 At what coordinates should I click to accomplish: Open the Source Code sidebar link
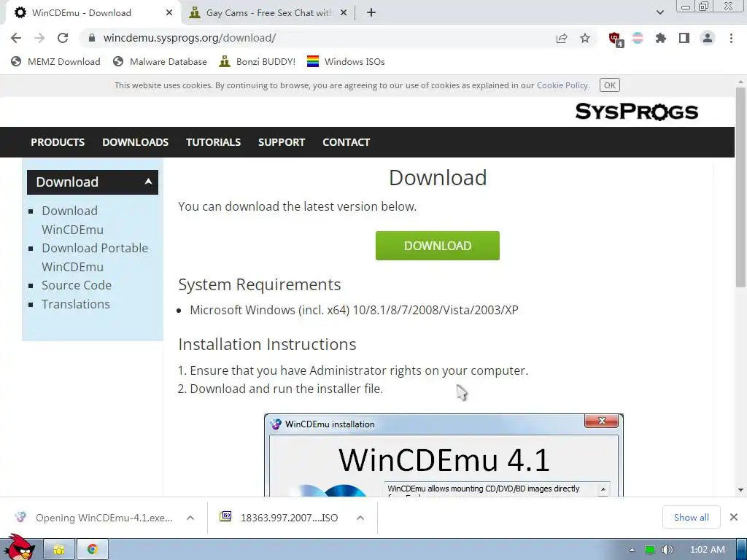coord(77,285)
